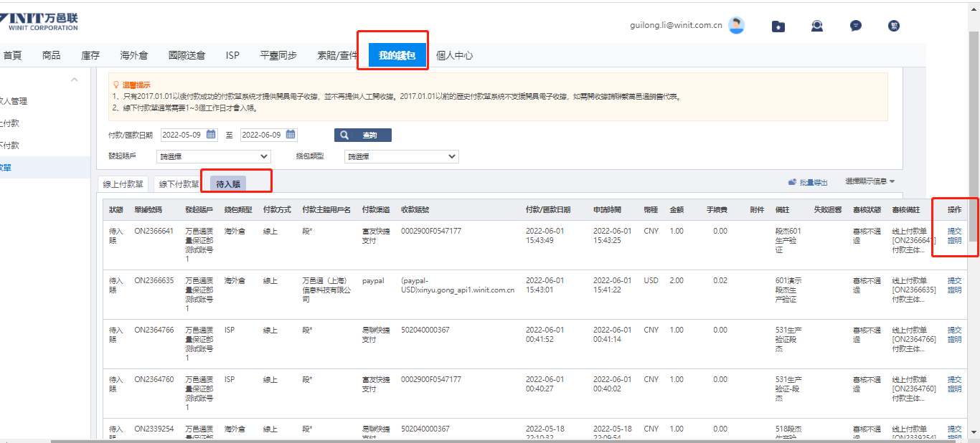Click the USD currency cell
980x443 pixels.
pyautogui.click(x=651, y=280)
